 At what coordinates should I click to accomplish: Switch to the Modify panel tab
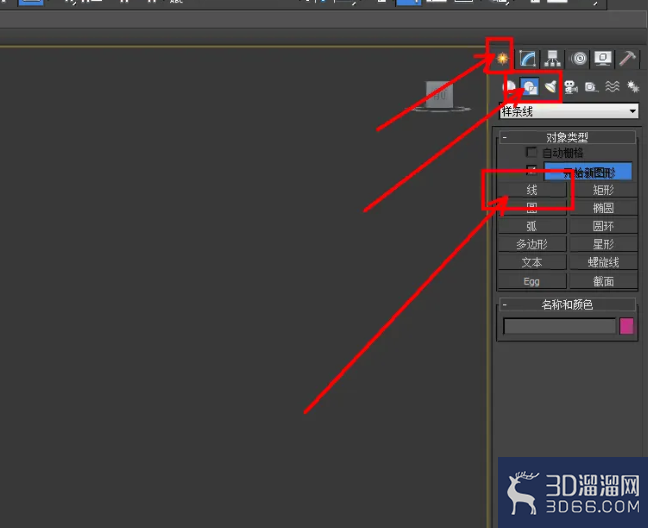pyautogui.click(x=528, y=59)
